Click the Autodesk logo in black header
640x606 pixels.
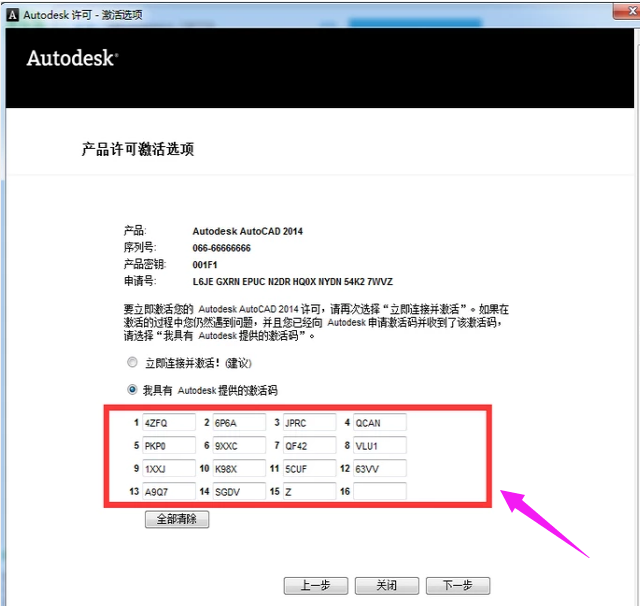tap(71, 58)
